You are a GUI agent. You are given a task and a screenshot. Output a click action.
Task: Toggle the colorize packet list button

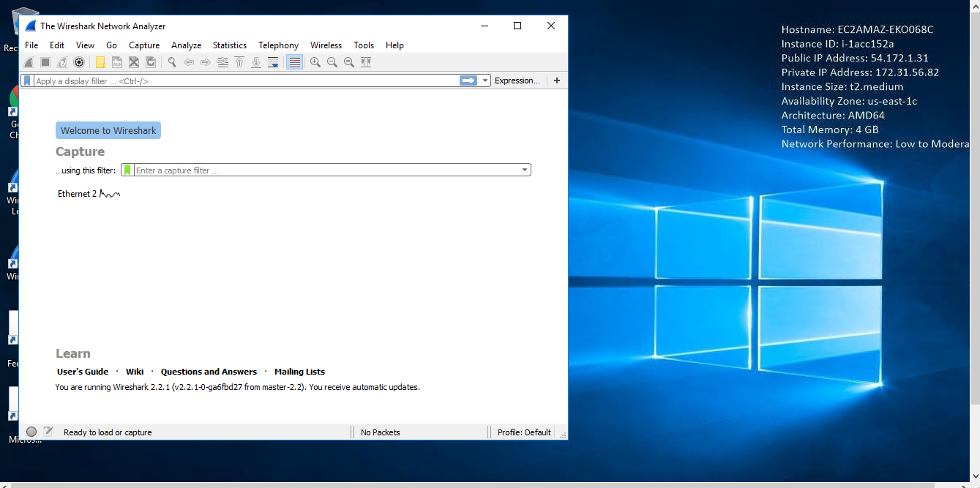294,63
